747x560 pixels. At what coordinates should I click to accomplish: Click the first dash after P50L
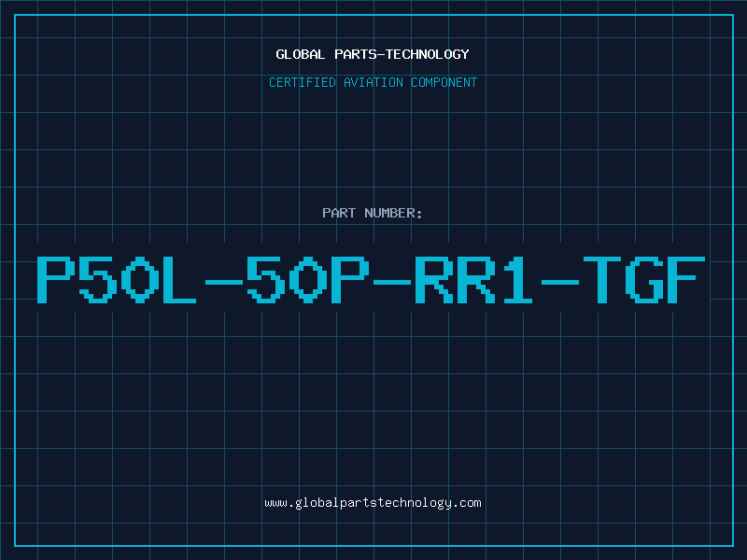223,282
